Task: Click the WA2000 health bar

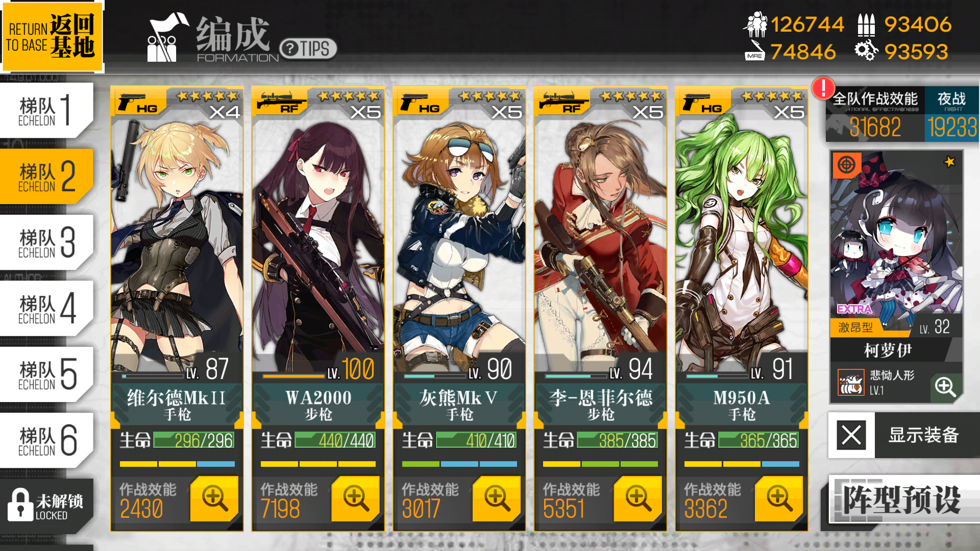Action: click(335, 440)
